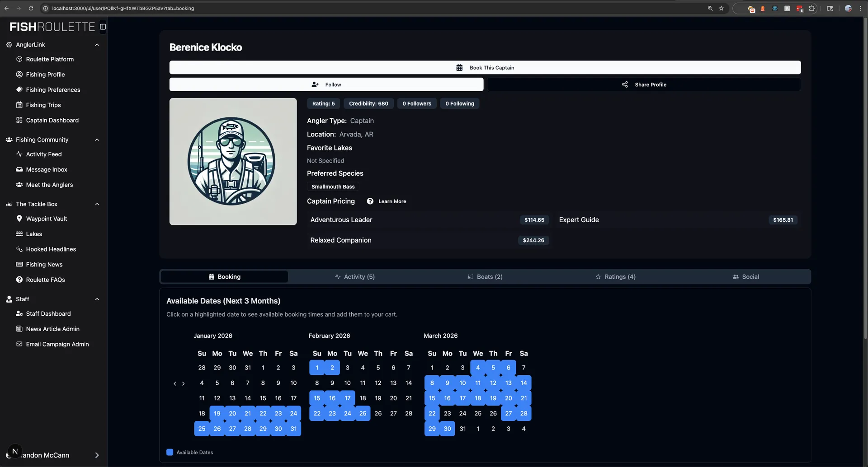The image size is (868, 467).
Task: Collapse the Staff section
Action: 97,299
